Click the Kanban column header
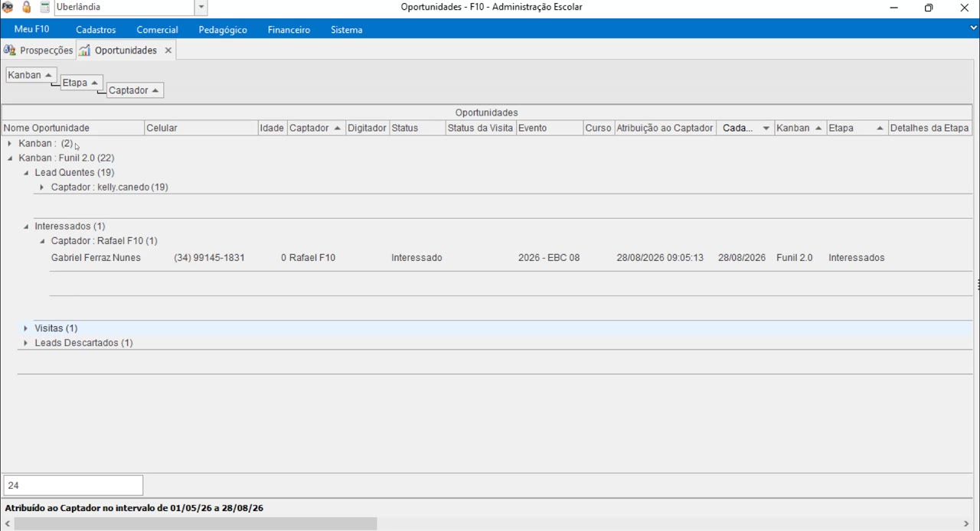980x531 pixels. click(799, 128)
